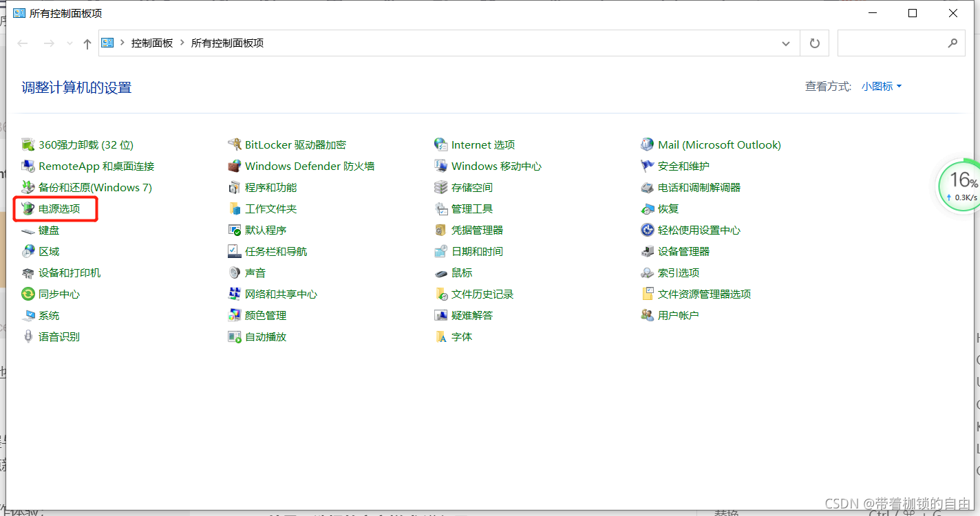Viewport: 980px width, 516px height.
Task: Open the 网络和共享中心 icon
Action: [235, 294]
